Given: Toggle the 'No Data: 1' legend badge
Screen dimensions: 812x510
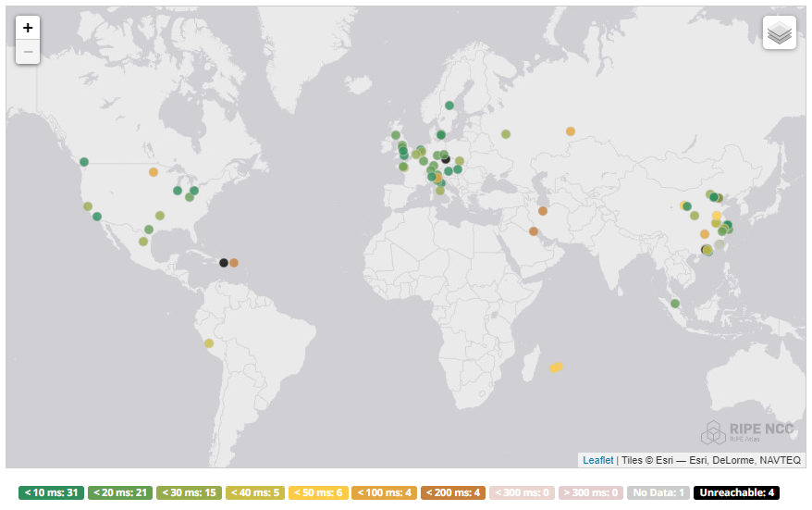Looking at the screenshot, I should [x=658, y=492].
